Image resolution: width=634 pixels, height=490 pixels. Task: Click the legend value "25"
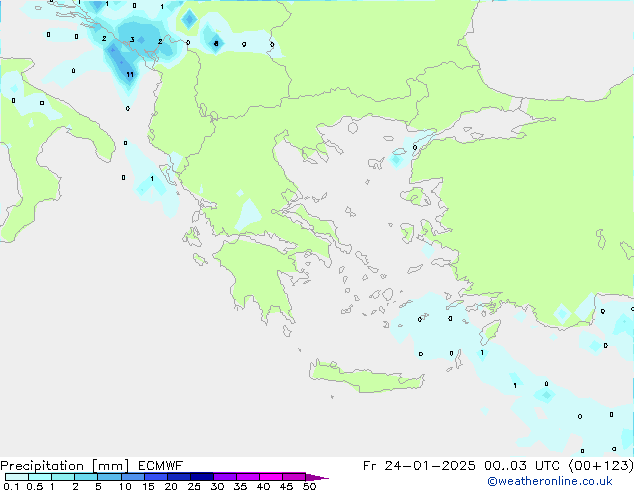pos(194,486)
